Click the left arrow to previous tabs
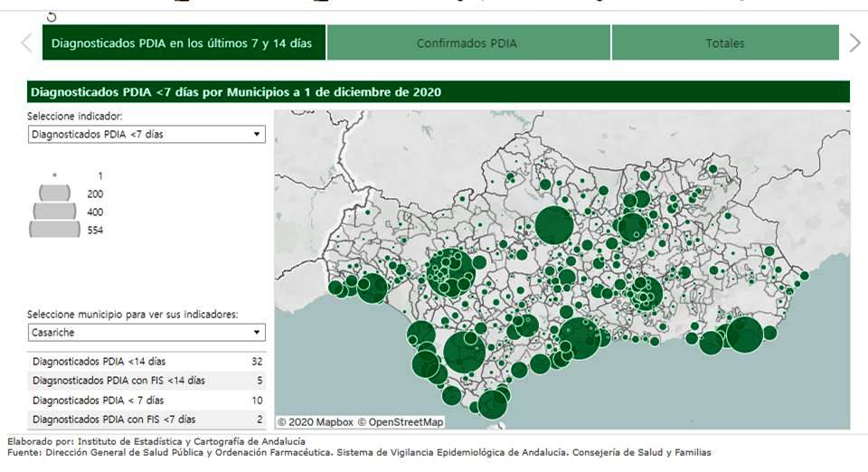 coord(26,42)
